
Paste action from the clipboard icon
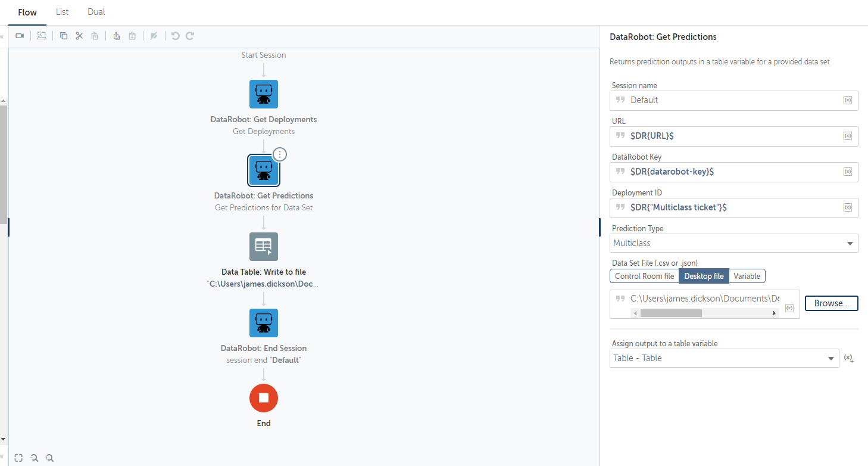pos(95,36)
